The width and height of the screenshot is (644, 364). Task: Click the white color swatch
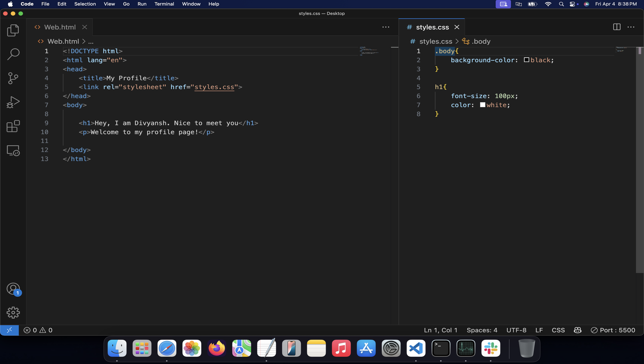click(x=482, y=105)
